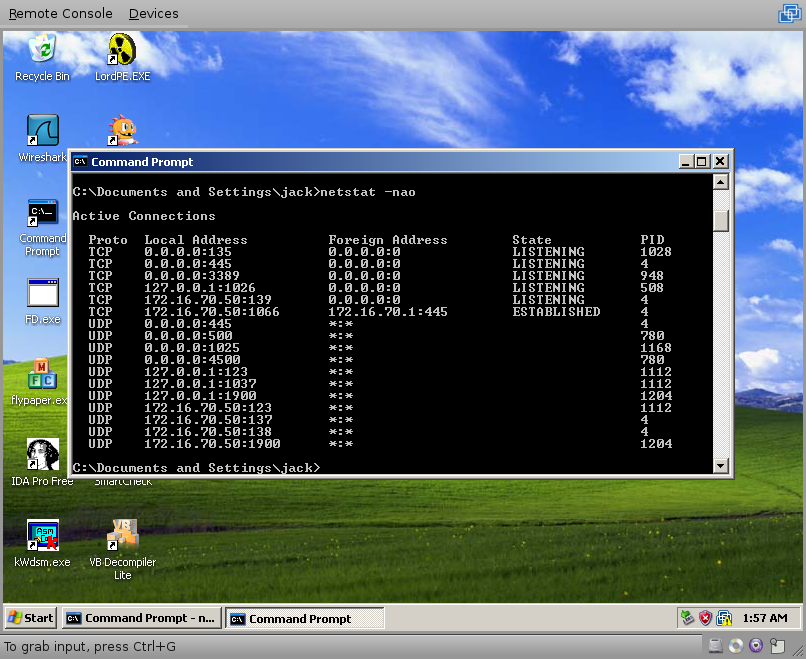This screenshot has height=659, width=806.
Task: Click the purple device icon in status bar
Action: (x=756, y=646)
